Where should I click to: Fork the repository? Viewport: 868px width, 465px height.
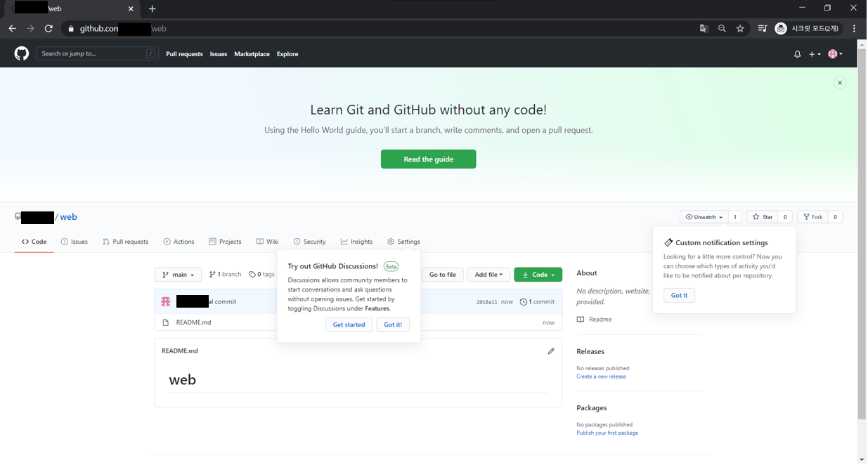pos(812,217)
